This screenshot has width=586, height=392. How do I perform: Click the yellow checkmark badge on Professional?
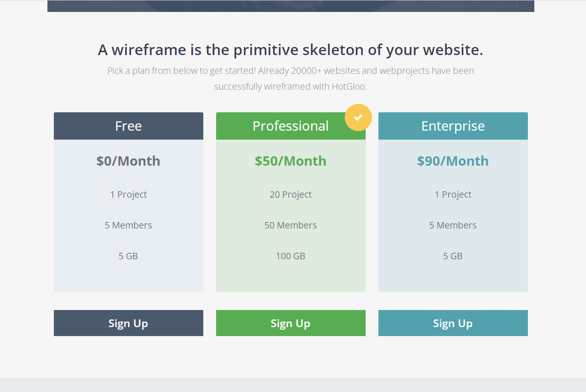[358, 117]
